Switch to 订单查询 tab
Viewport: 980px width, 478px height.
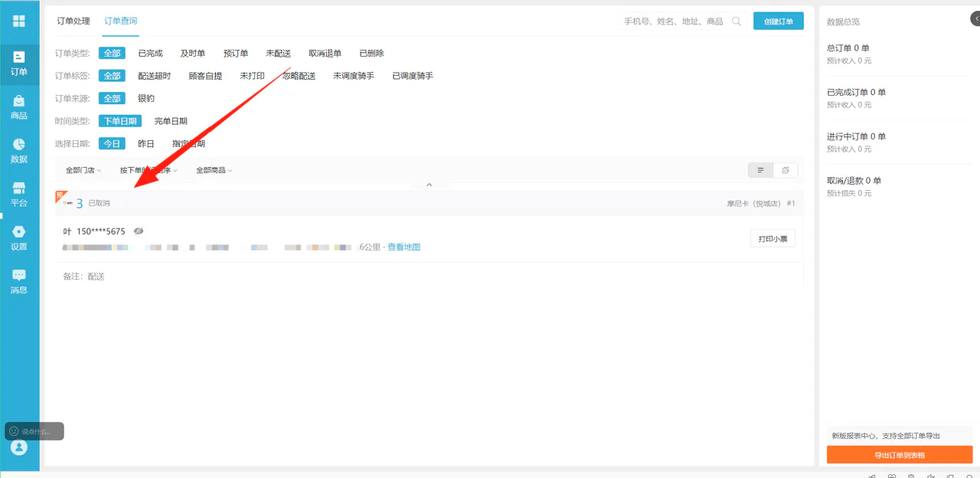121,21
